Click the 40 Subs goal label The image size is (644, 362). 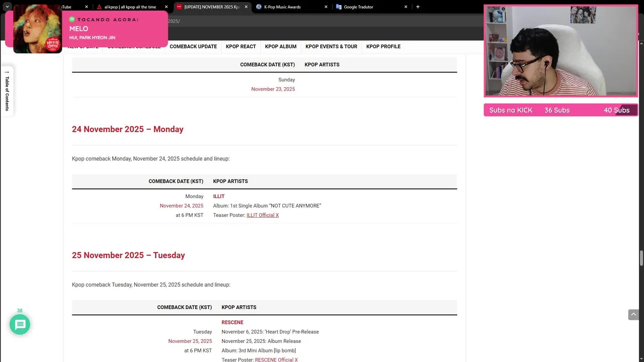click(617, 110)
